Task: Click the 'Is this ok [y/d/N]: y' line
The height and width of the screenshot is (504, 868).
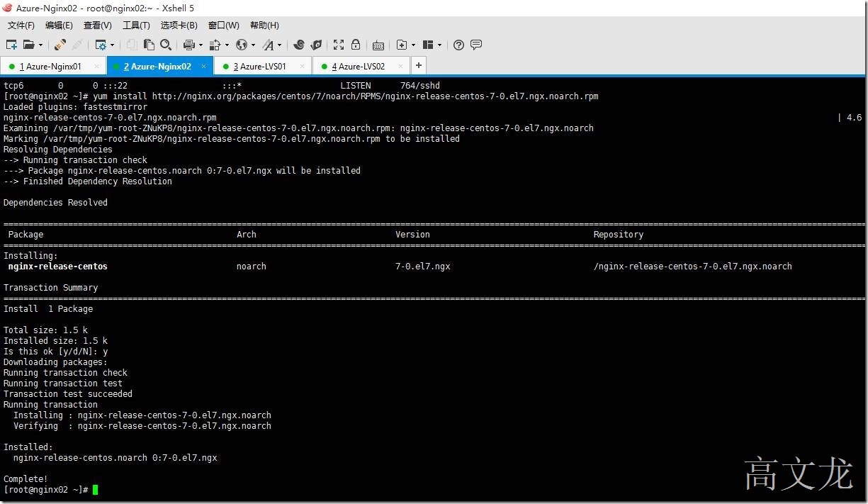Action: coord(56,352)
